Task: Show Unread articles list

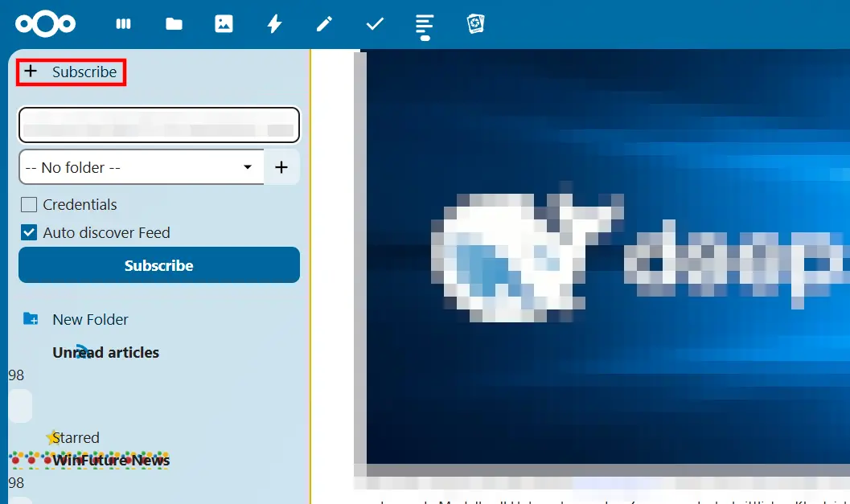Action: pos(105,353)
